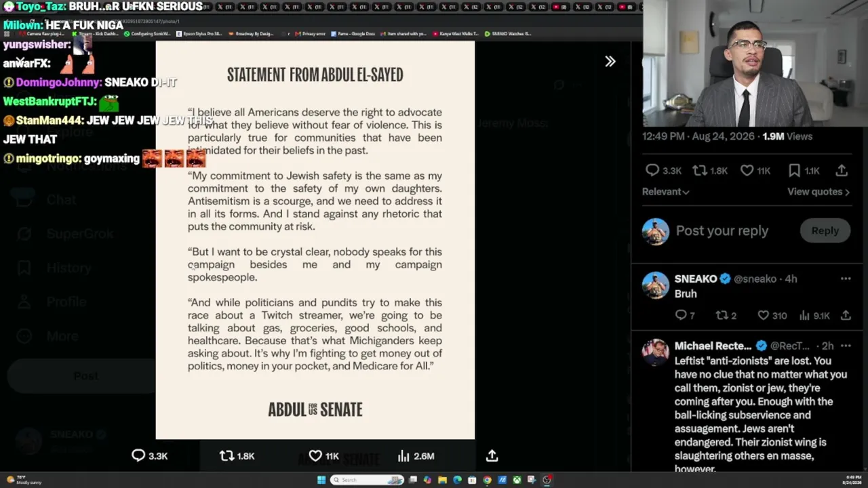Open Microsoft Edge from the taskbar
The width and height of the screenshot is (868, 488).
tap(457, 480)
